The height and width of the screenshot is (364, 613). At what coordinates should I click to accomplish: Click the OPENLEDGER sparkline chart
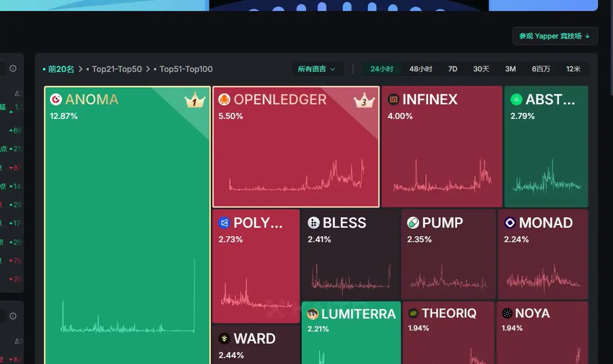coord(297,175)
